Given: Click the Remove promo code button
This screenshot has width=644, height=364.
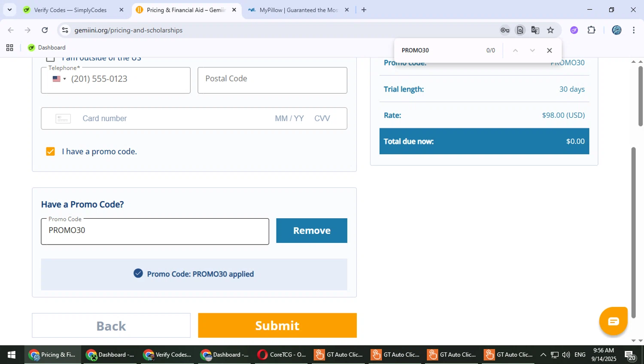Looking at the screenshot, I should (x=312, y=231).
